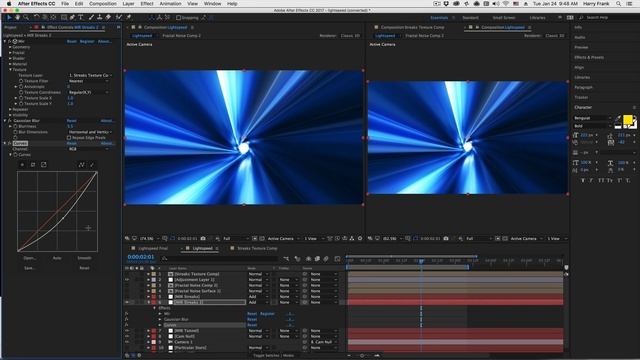Open the Composition menu
Viewport: 640px width, 360px height.
coord(102,4)
